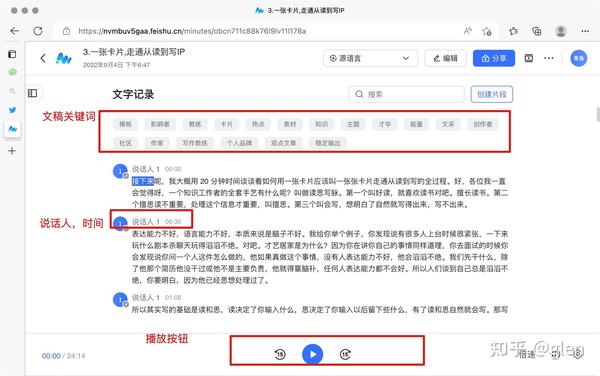View site info via the lock icon

66,31
